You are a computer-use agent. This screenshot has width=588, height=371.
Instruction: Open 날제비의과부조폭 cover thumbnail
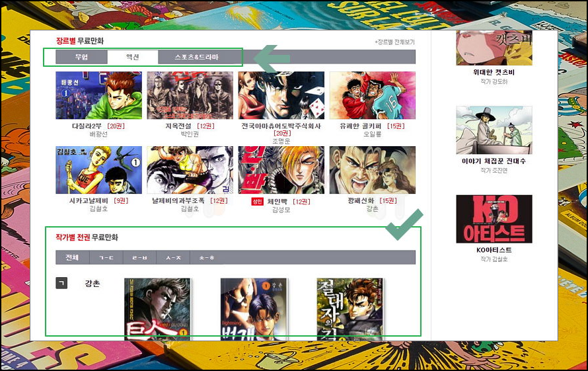(190, 170)
